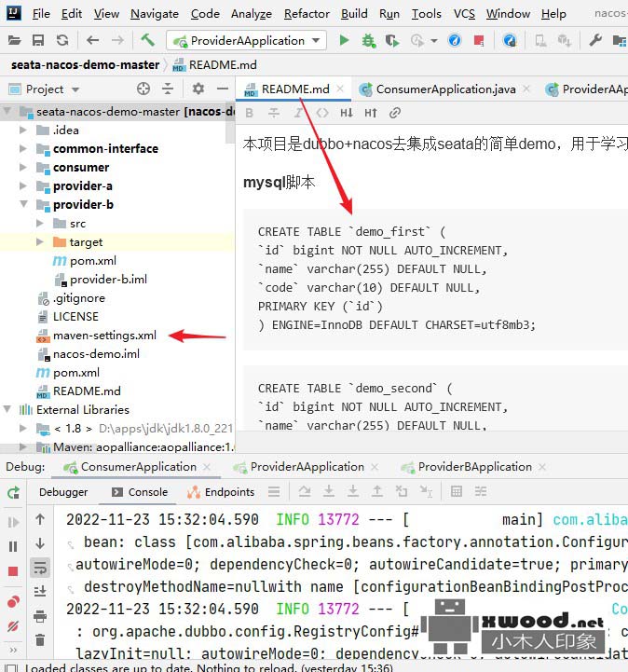Open the Build menu
628x672 pixels.
tap(354, 14)
